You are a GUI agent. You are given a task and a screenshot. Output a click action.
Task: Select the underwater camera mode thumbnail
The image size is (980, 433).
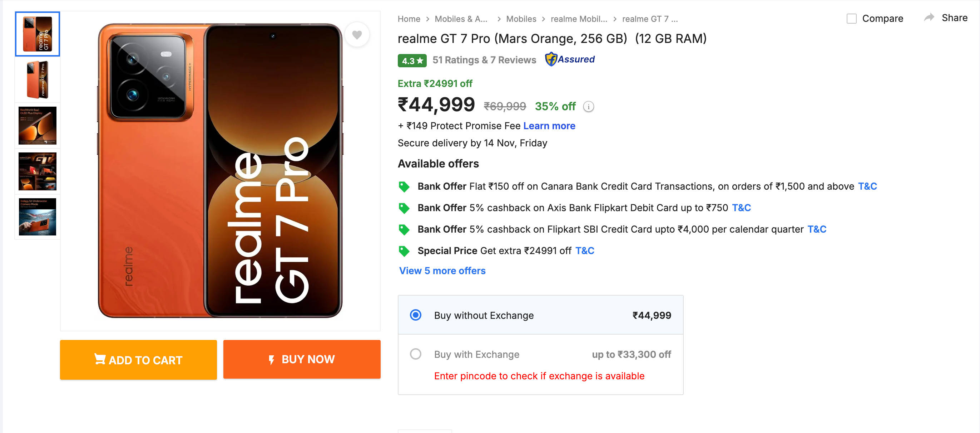click(x=37, y=217)
